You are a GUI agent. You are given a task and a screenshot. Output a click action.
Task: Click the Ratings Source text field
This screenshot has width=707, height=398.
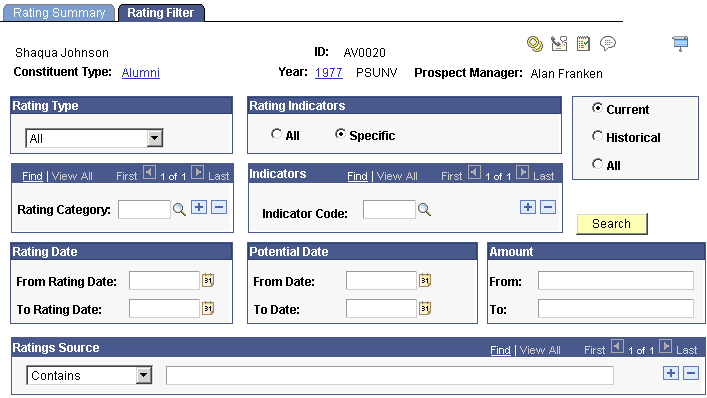click(390, 375)
